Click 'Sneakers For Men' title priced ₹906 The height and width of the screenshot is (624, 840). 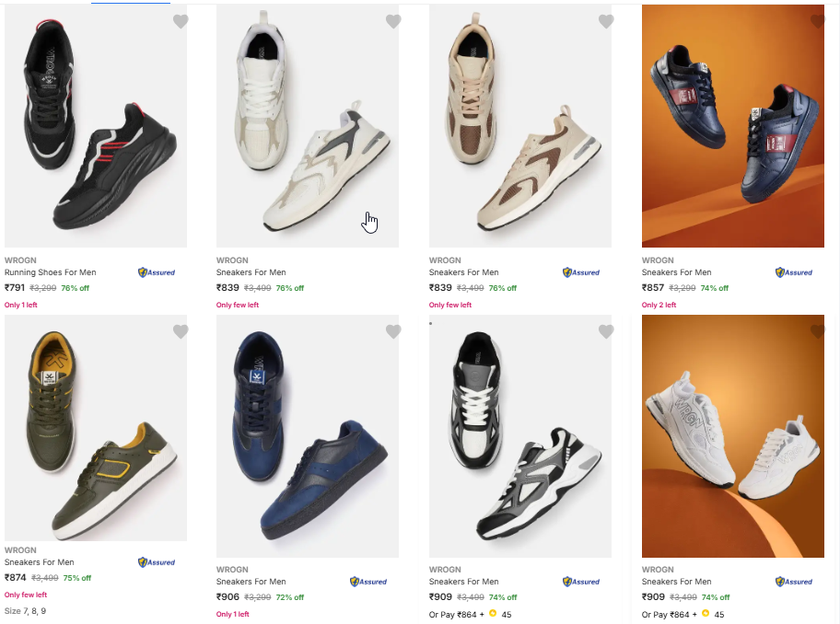(251, 582)
